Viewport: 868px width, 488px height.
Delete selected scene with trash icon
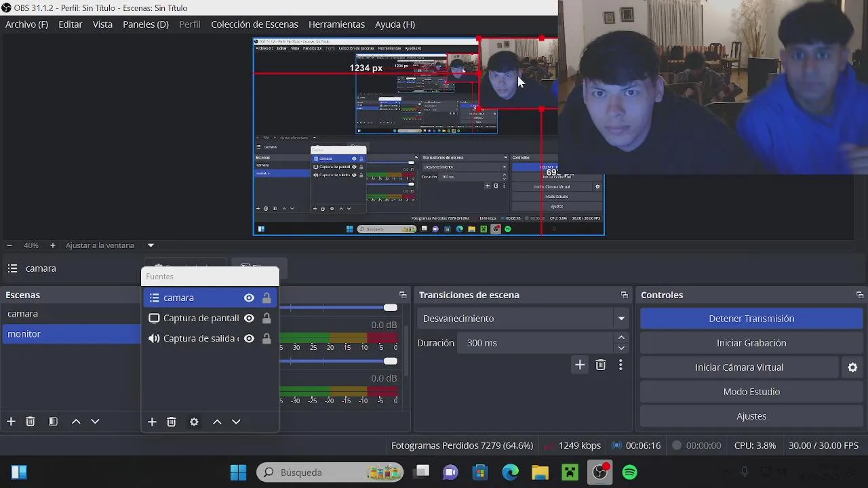pos(30,422)
